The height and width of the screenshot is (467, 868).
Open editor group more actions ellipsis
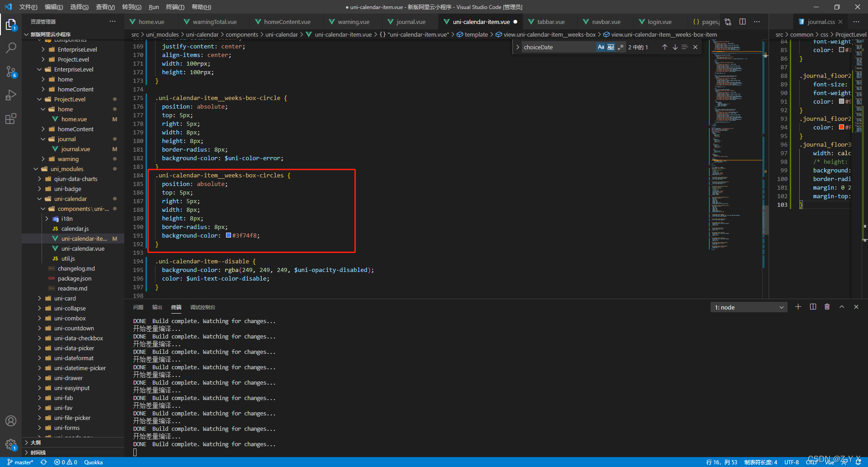coord(757,22)
